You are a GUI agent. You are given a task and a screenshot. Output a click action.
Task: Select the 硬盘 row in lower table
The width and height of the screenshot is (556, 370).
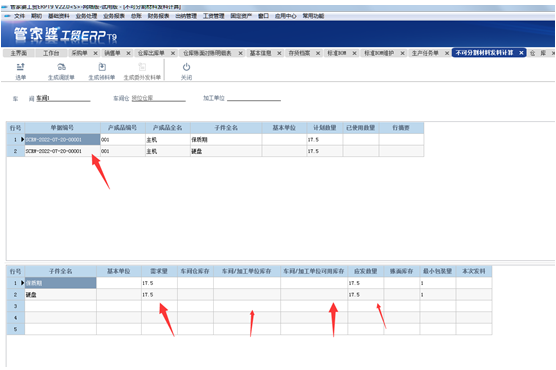pyautogui.click(x=249, y=294)
